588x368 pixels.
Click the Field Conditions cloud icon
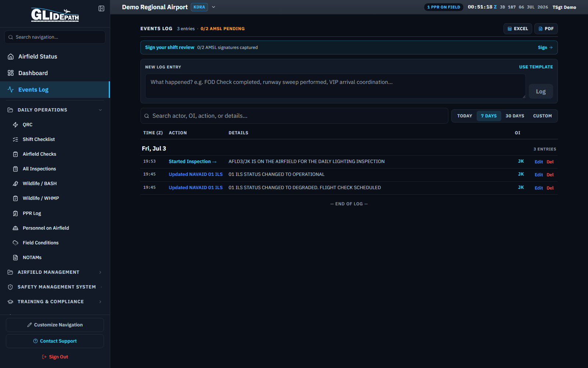tap(15, 243)
